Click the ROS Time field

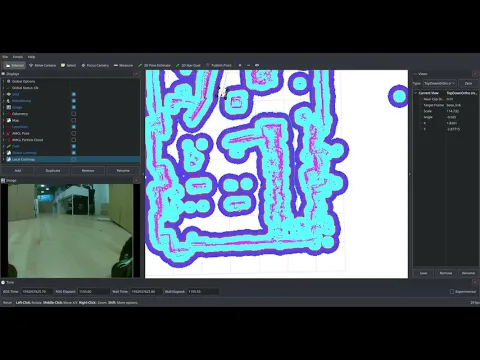pyautogui.click(x=37, y=292)
